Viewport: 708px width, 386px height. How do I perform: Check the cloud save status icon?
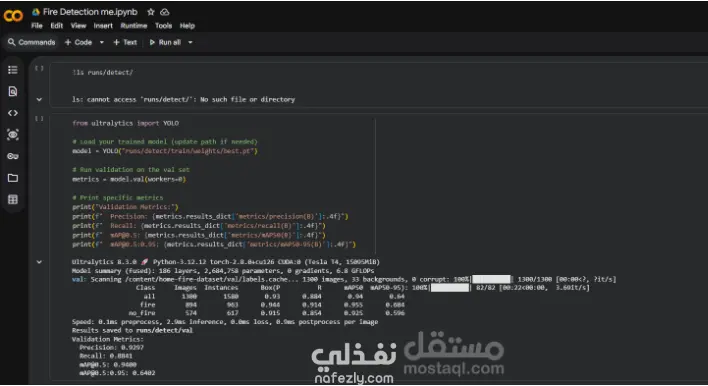[165, 12]
